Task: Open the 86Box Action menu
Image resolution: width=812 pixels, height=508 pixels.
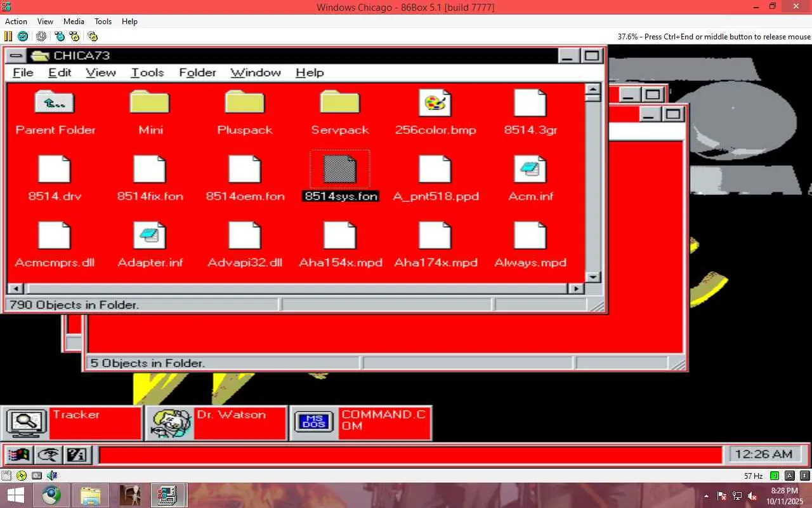Action: tap(16, 22)
